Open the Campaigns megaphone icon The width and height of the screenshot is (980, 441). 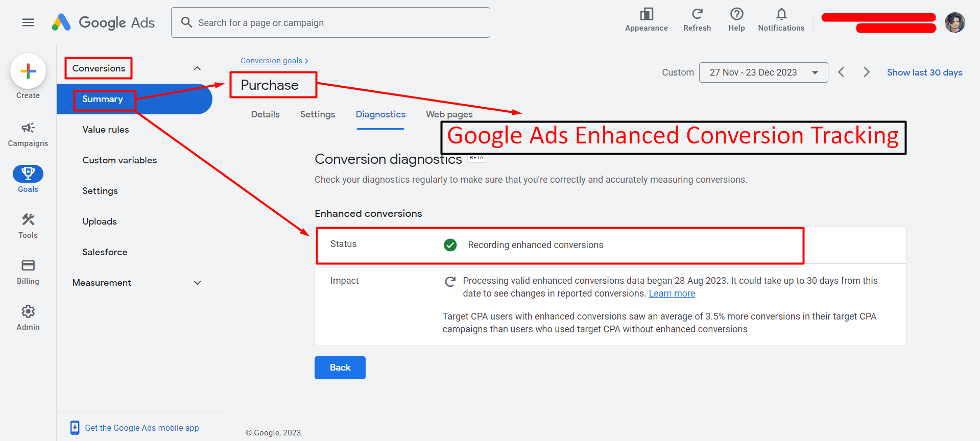point(28,128)
